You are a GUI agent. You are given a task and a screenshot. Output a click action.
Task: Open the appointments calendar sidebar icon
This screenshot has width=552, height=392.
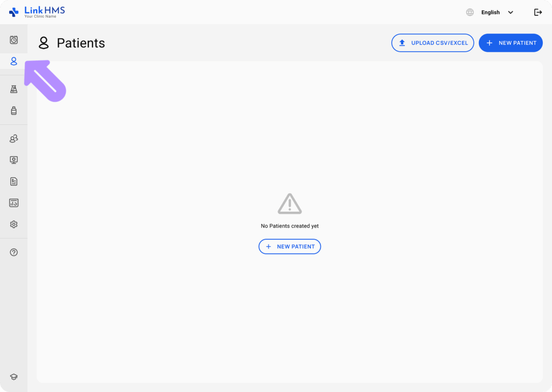click(14, 40)
